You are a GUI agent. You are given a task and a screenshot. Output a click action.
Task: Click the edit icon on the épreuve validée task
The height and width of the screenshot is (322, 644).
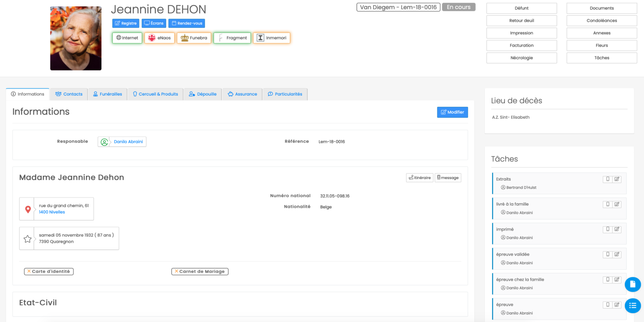point(617,255)
